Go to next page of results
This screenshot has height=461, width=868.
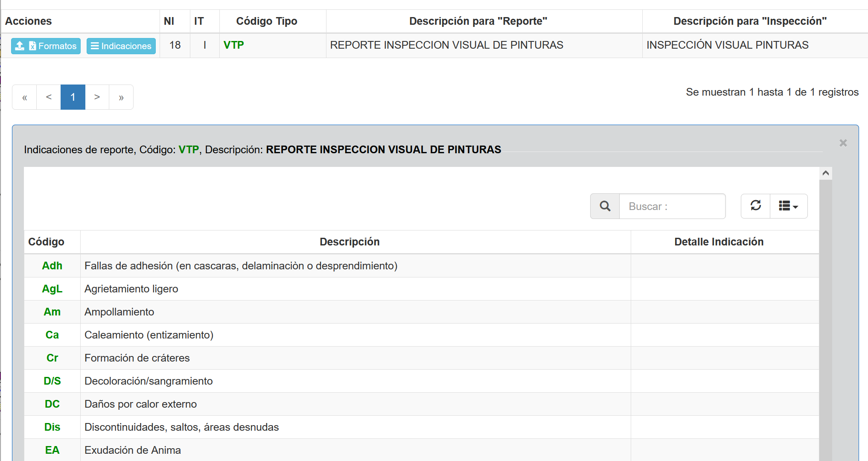[x=97, y=97]
